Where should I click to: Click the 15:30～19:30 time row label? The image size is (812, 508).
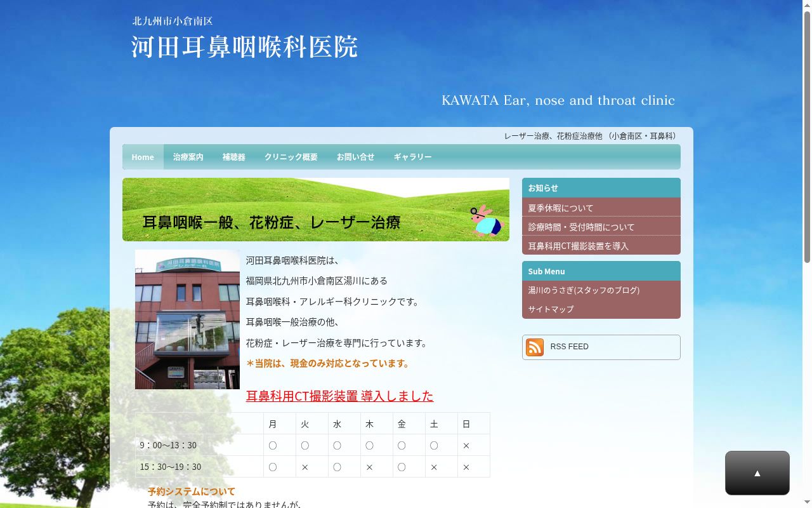pos(171,467)
